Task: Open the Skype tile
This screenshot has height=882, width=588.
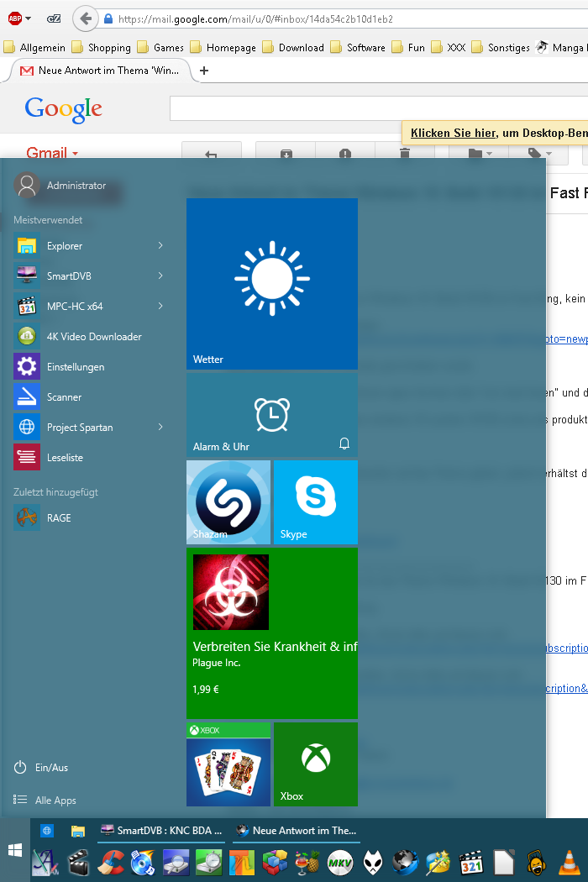Action: [316, 502]
